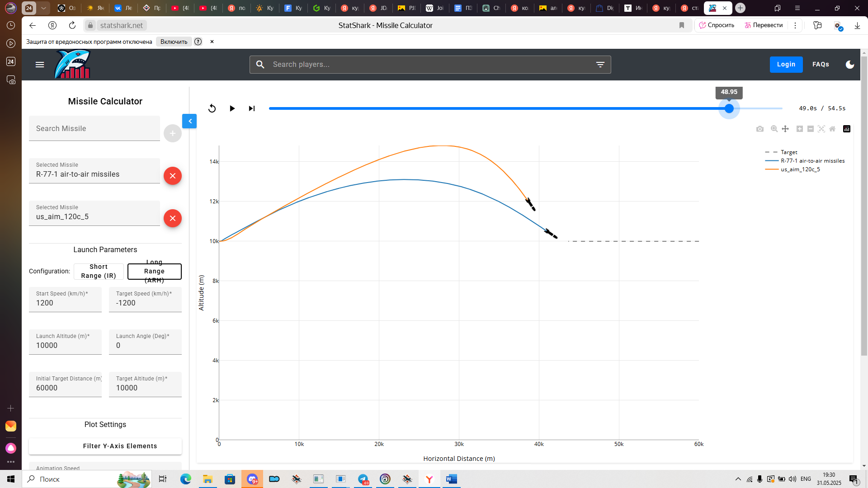Viewport: 868px width, 488px height.
Task: Select the Pan tool in plot toolbar
Action: click(785, 129)
